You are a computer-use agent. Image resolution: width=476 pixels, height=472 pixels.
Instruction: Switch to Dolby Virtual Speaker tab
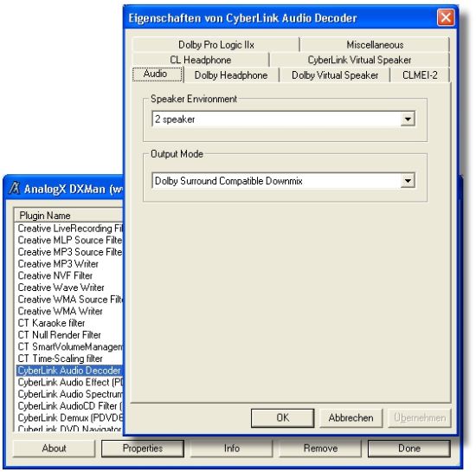[335, 75]
